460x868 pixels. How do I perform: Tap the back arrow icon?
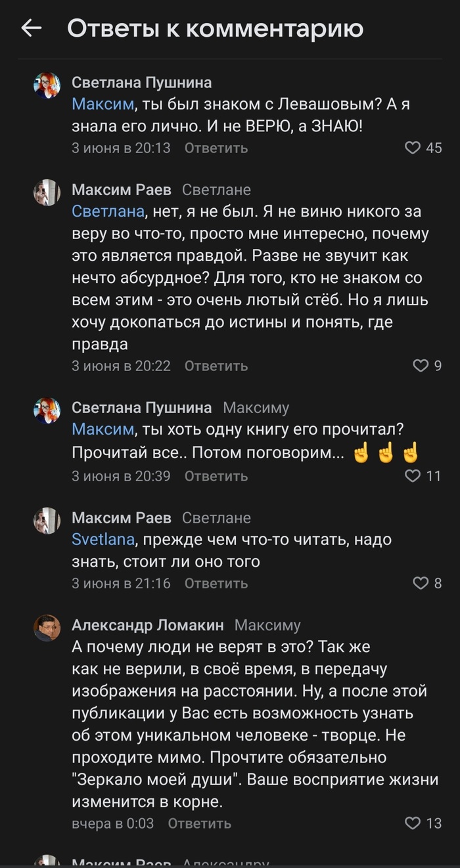[31, 28]
